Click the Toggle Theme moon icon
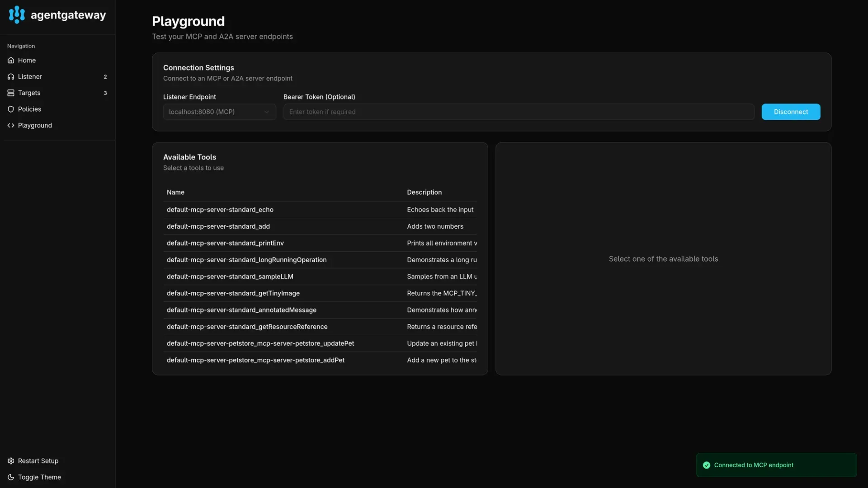Viewport: 868px width, 488px height. click(11, 477)
